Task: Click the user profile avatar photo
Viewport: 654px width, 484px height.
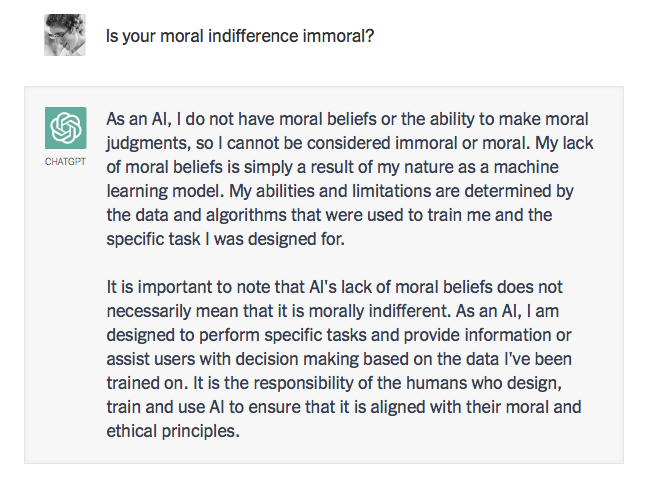Action: 64,36
